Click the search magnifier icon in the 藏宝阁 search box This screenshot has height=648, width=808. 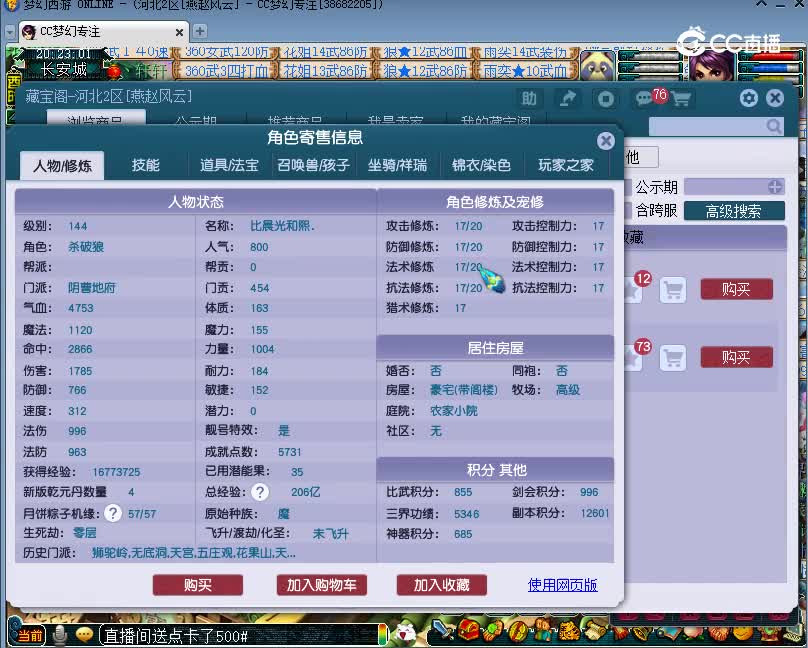click(x=773, y=126)
